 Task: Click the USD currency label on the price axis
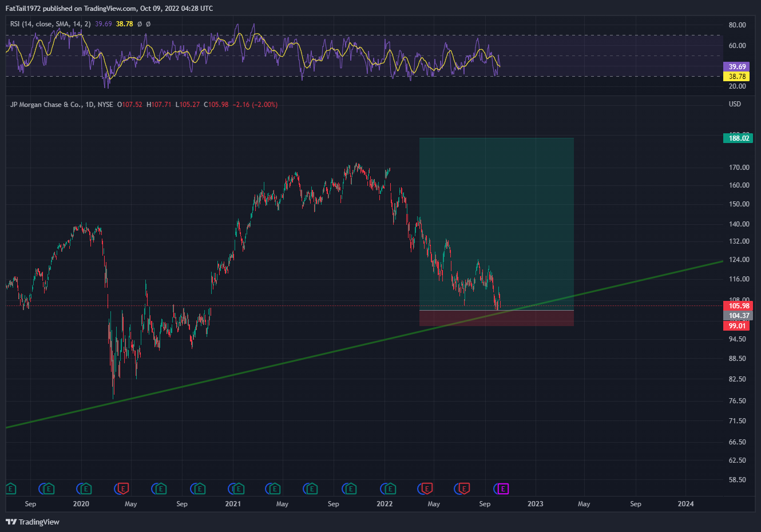pos(735,104)
